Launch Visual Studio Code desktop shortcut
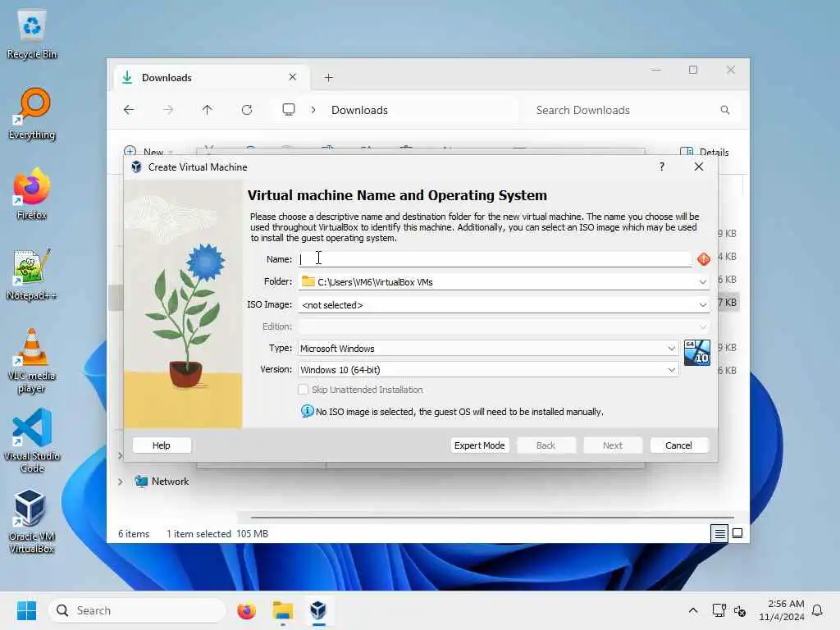The height and width of the screenshot is (630, 840). point(32,441)
